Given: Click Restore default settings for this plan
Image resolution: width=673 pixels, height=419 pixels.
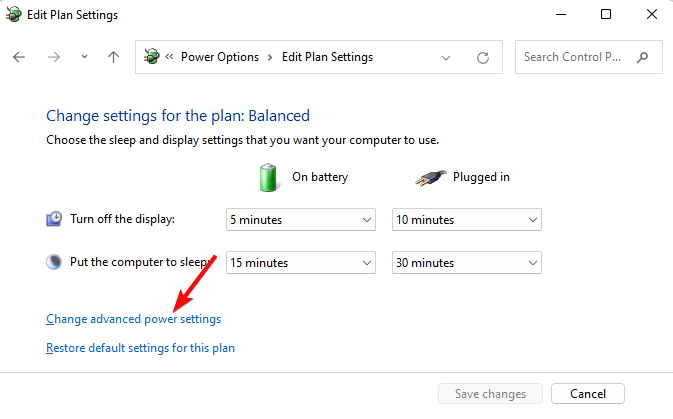Looking at the screenshot, I should point(140,348).
